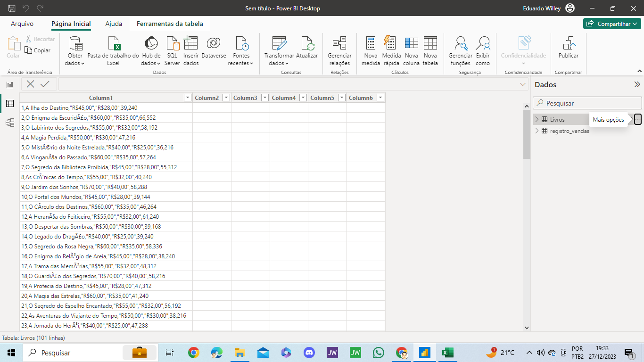Screen dimensions: 644x362
Task: Open Column3 filter dropdown
Action: click(265, 98)
